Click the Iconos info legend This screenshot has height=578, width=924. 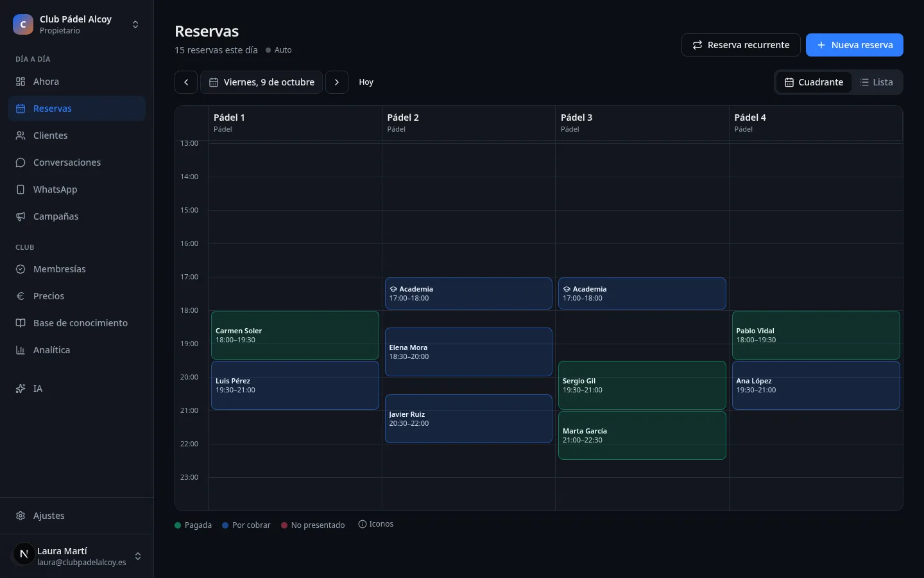pos(376,524)
